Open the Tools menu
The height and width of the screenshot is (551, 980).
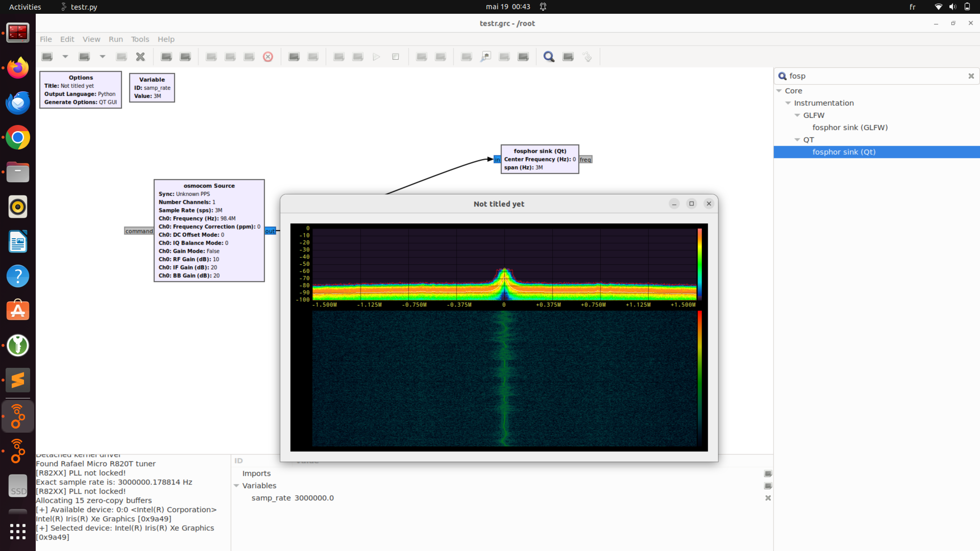tap(140, 39)
